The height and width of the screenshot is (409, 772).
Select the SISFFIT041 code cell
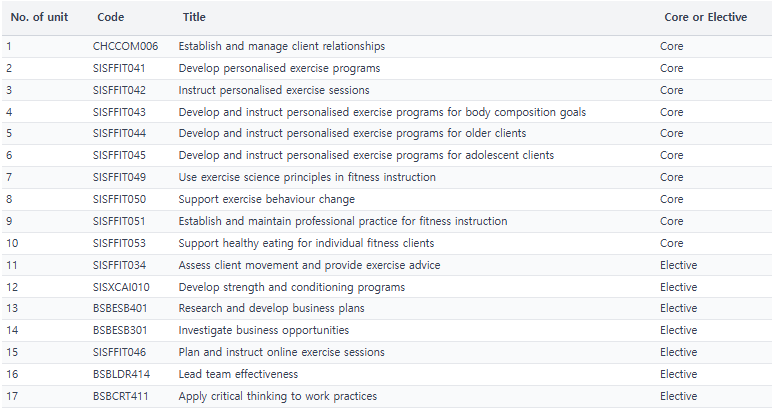click(119, 68)
